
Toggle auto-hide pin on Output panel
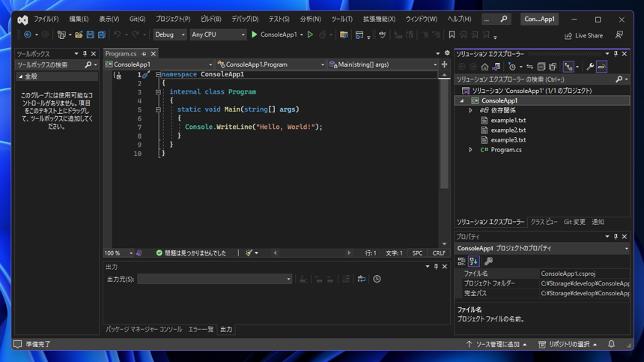(x=436, y=267)
